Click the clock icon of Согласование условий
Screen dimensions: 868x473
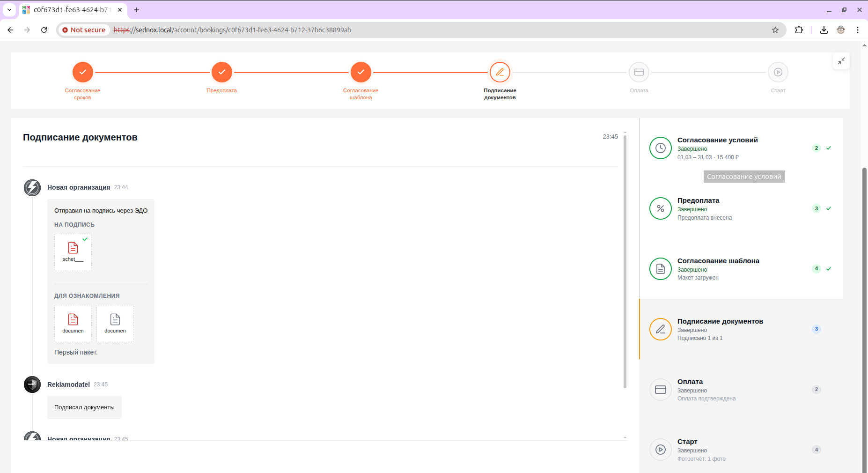coord(661,148)
